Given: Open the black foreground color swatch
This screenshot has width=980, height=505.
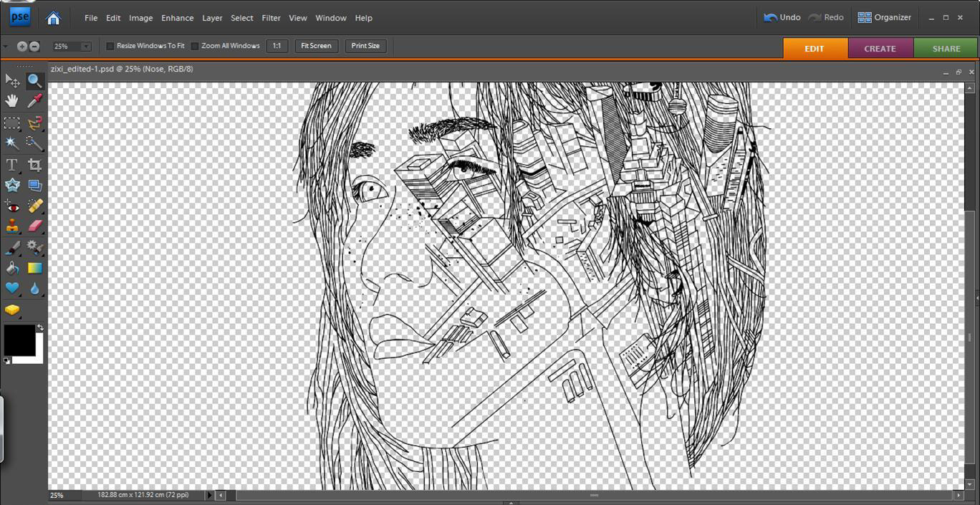Looking at the screenshot, I should [x=19, y=340].
